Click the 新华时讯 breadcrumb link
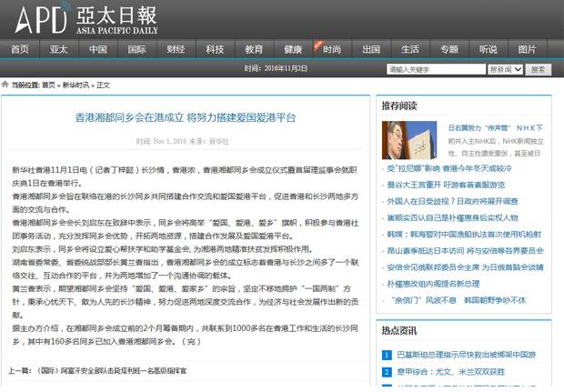564x392 pixels. coord(75,85)
